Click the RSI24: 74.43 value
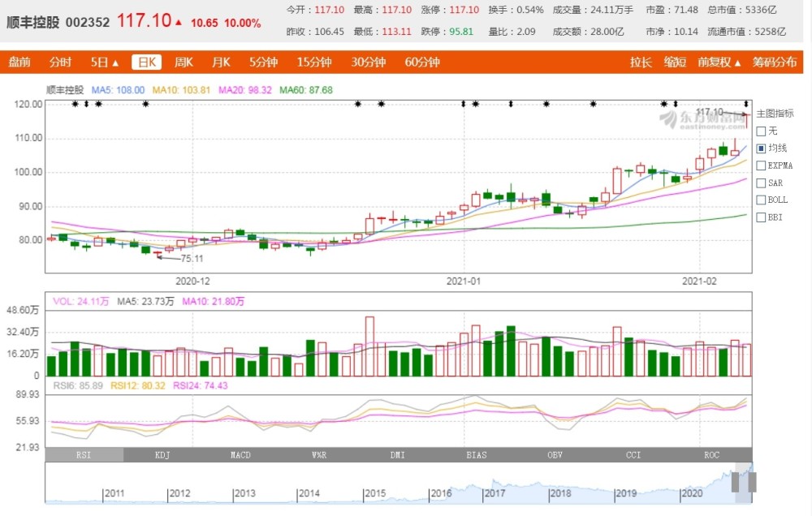The height and width of the screenshot is (516, 812). [201, 385]
